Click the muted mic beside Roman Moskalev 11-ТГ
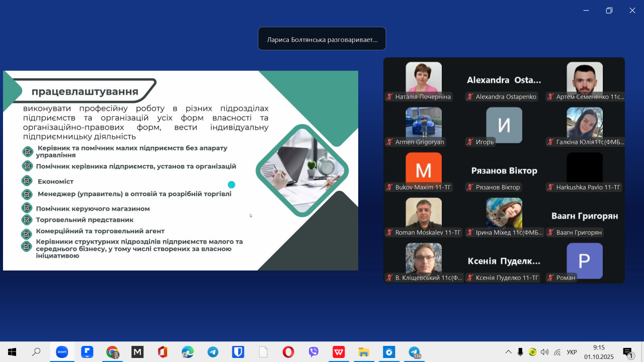 pyautogui.click(x=389, y=232)
